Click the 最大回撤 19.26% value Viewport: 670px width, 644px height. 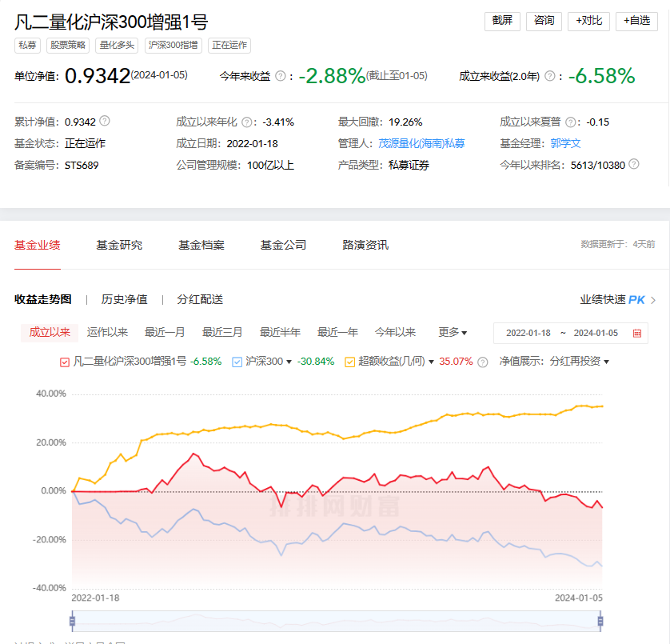tap(405, 122)
